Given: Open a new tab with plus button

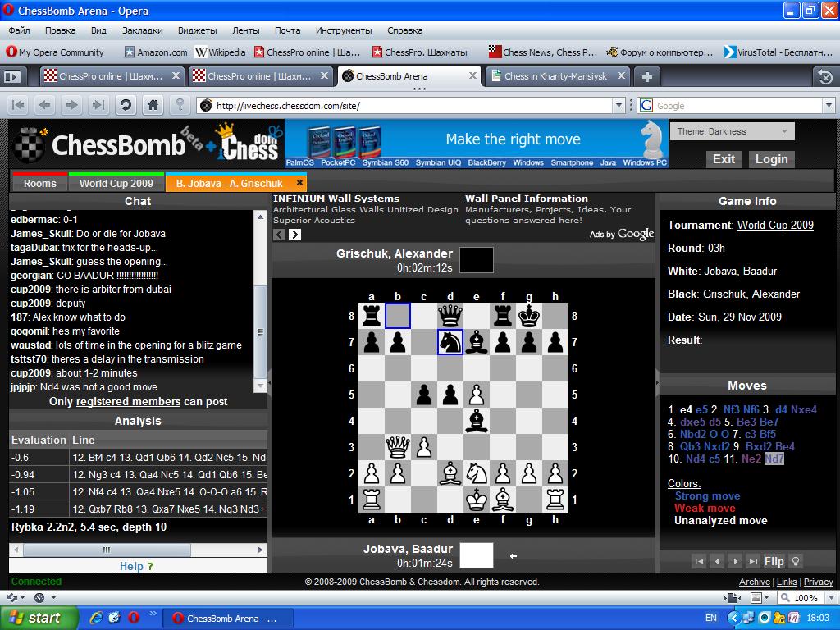Looking at the screenshot, I should click(x=647, y=76).
